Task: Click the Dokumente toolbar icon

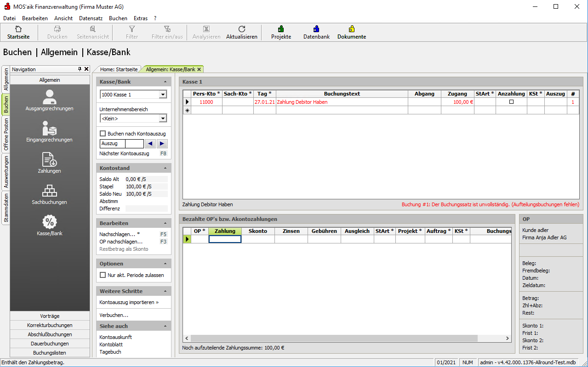Action: pyautogui.click(x=352, y=32)
